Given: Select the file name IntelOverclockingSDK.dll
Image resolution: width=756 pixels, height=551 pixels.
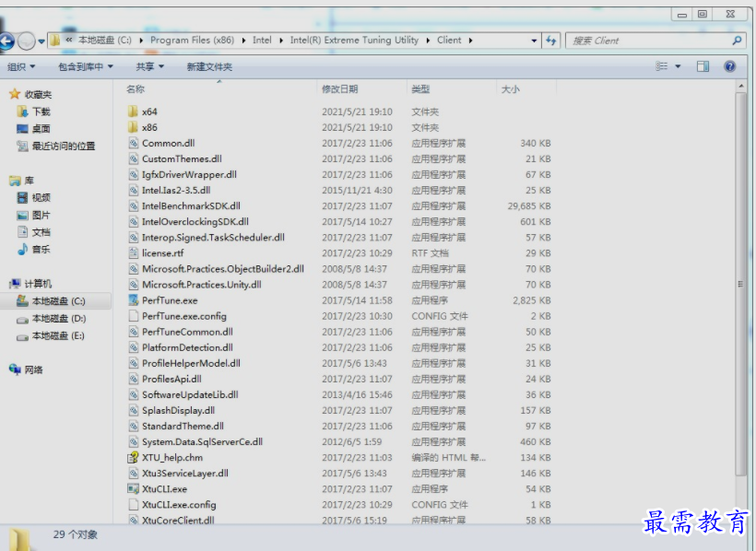Looking at the screenshot, I should tap(195, 222).
